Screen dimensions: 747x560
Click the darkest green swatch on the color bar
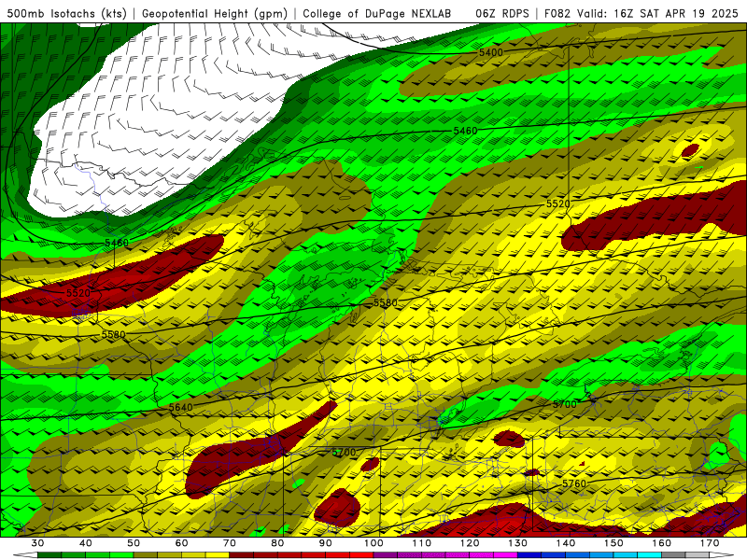49,555
